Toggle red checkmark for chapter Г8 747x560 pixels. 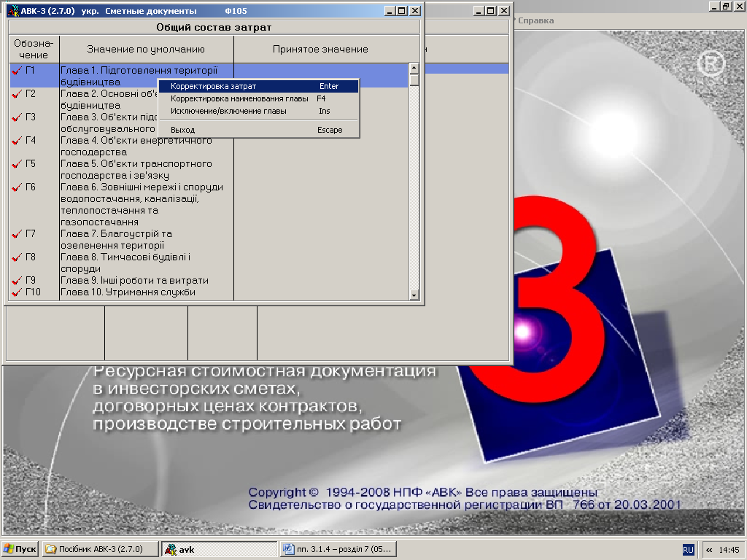[18, 257]
